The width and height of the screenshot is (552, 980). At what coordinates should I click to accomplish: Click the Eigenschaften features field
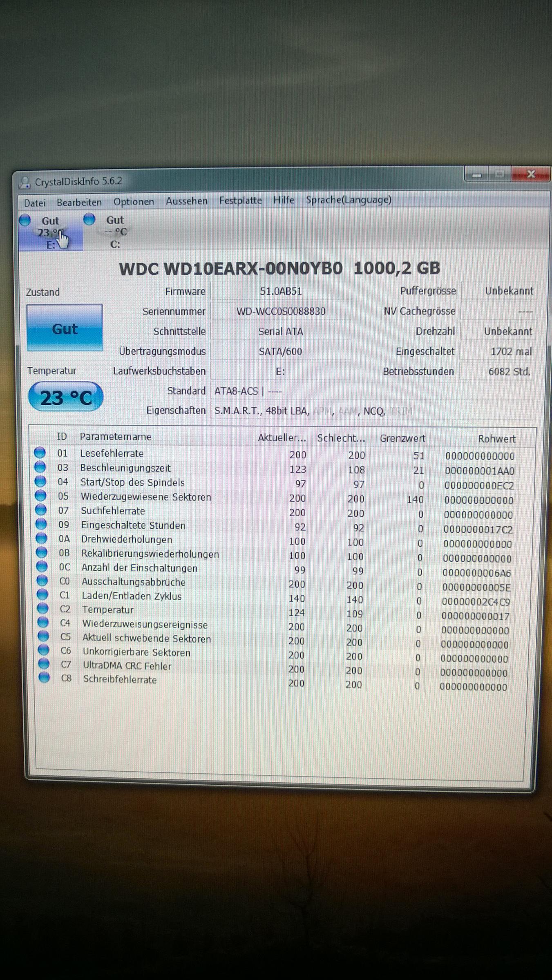tap(372, 411)
